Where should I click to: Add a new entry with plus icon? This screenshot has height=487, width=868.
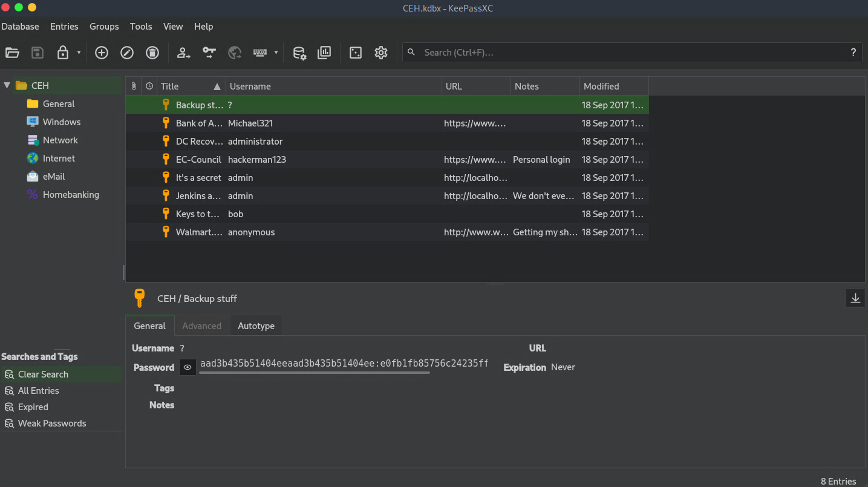pyautogui.click(x=102, y=53)
